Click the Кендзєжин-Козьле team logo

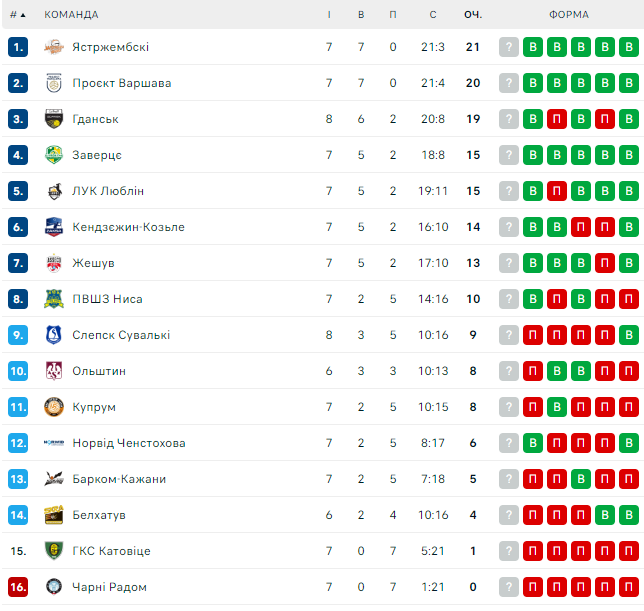[x=54, y=227]
